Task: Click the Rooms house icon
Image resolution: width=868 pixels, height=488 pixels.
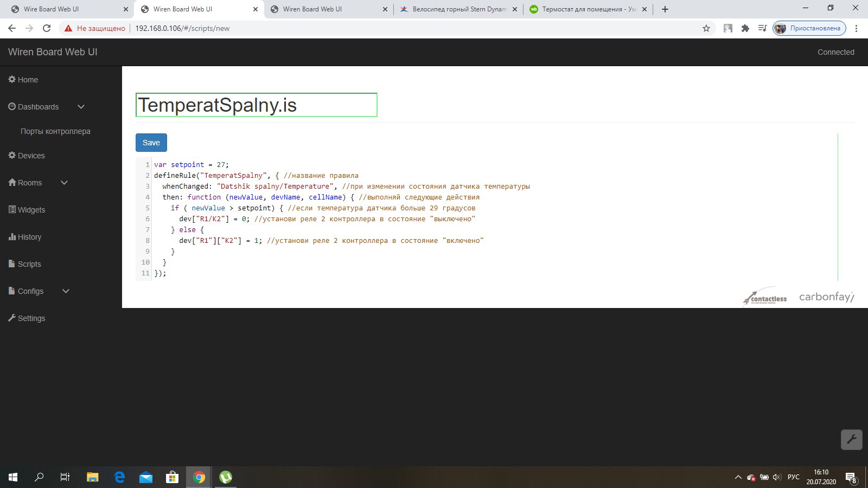Action: [12, 182]
